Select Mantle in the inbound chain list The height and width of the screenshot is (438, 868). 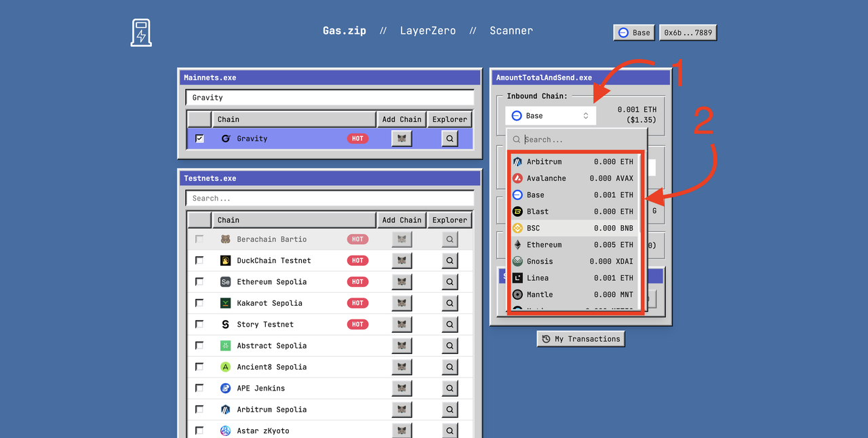pos(574,295)
